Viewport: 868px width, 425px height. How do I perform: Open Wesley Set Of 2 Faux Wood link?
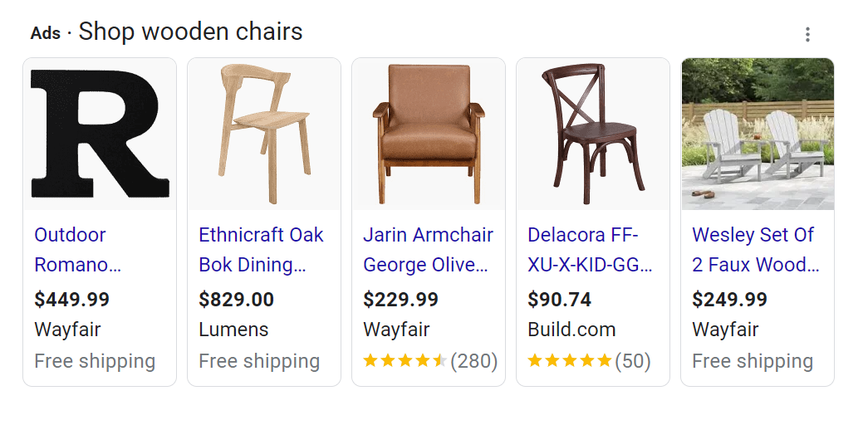coord(755,250)
